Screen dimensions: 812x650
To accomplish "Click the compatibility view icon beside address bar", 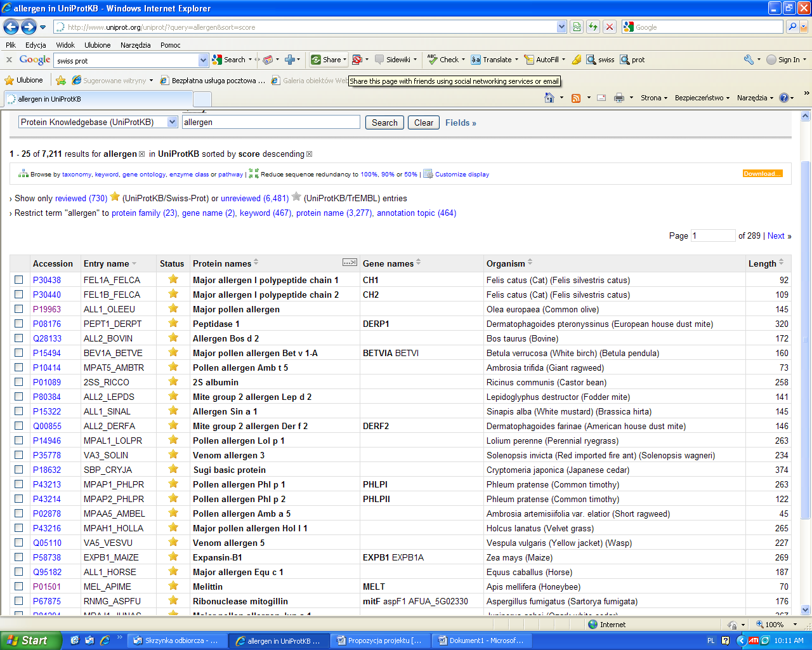I will click(x=577, y=27).
